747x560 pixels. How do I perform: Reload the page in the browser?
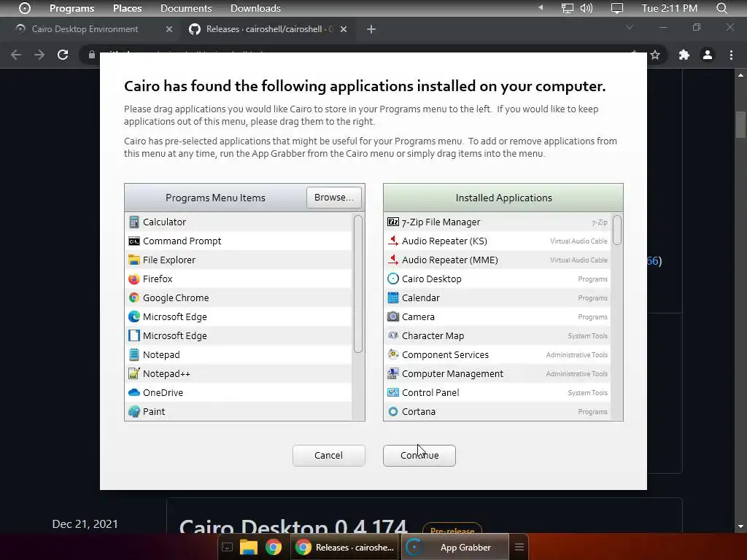click(63, 55)
